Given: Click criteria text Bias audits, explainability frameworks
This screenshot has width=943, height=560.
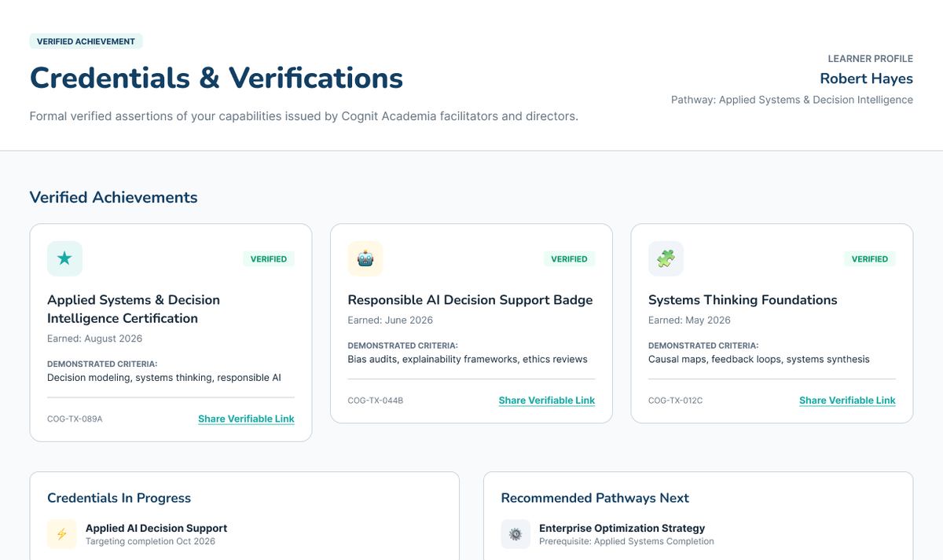Looking at the screenshot, I should pos(468,360).
